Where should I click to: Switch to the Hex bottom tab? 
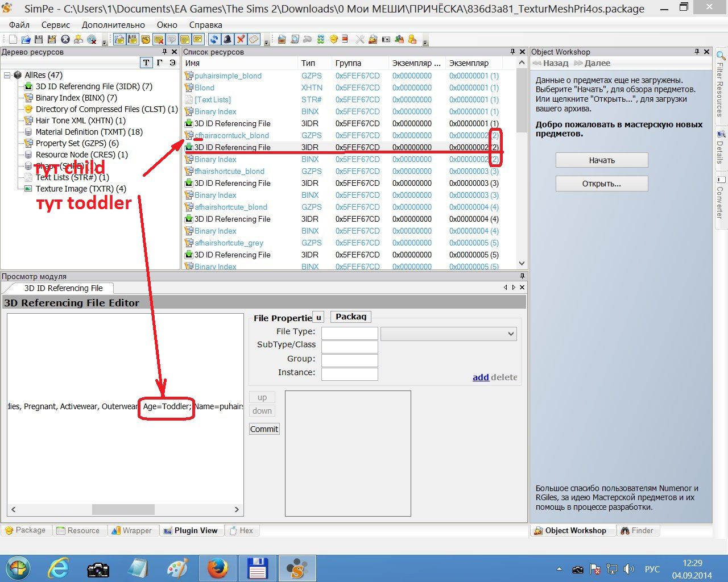click(x=241, y=530)
